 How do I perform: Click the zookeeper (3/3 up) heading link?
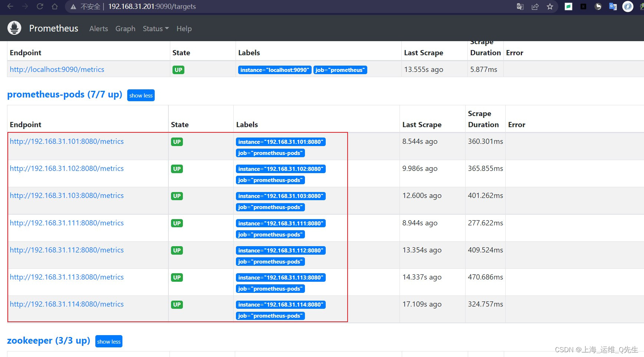[x=49, y=340]
